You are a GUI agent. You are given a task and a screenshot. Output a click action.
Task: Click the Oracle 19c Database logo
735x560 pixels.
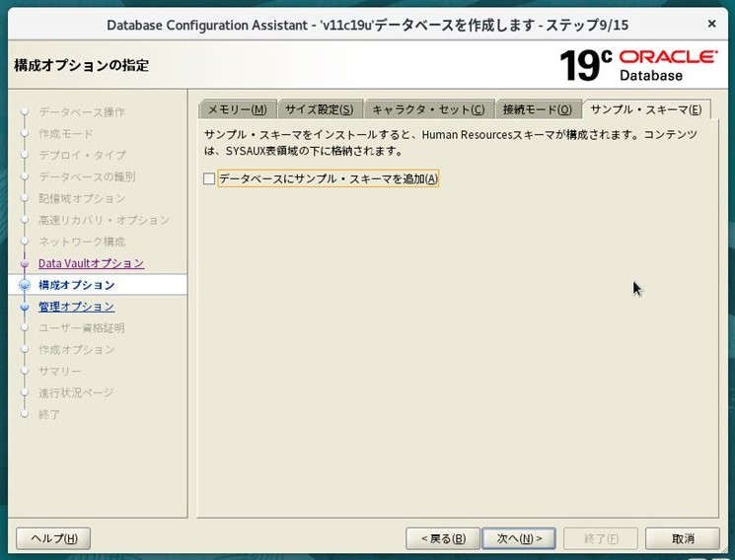click(638, 65)
